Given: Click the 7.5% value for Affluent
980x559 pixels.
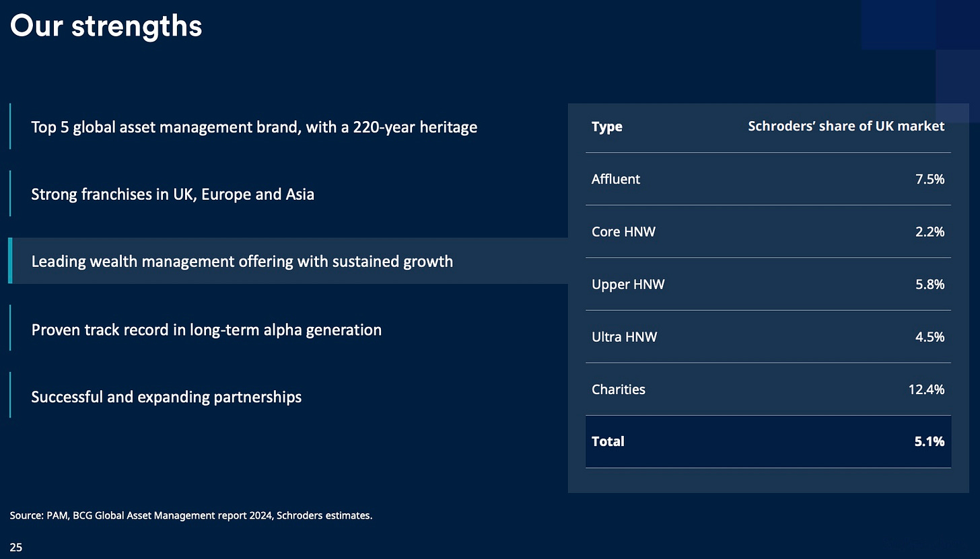Looking at the screenshot, I should (929, 179).
